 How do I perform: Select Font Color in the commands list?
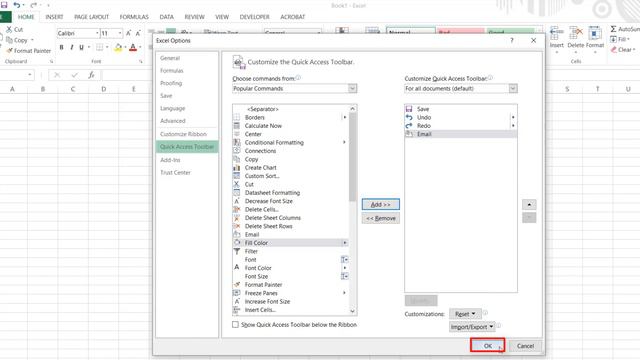tap(291, 268)
